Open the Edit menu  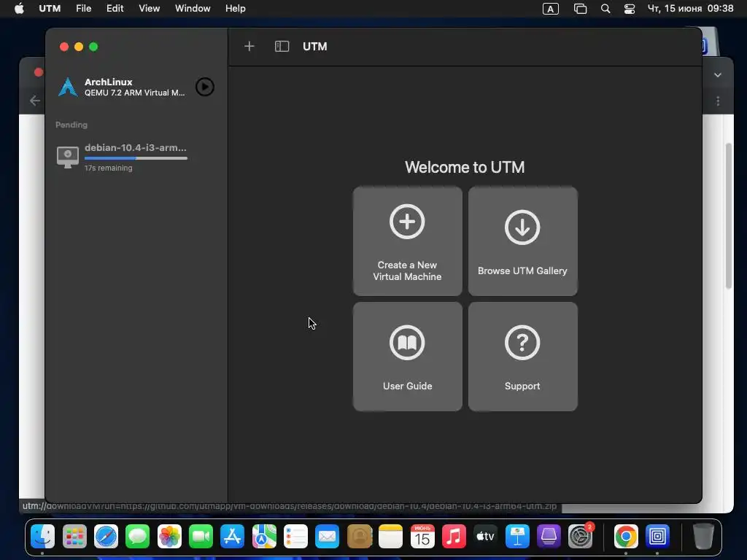coord(115,9)
